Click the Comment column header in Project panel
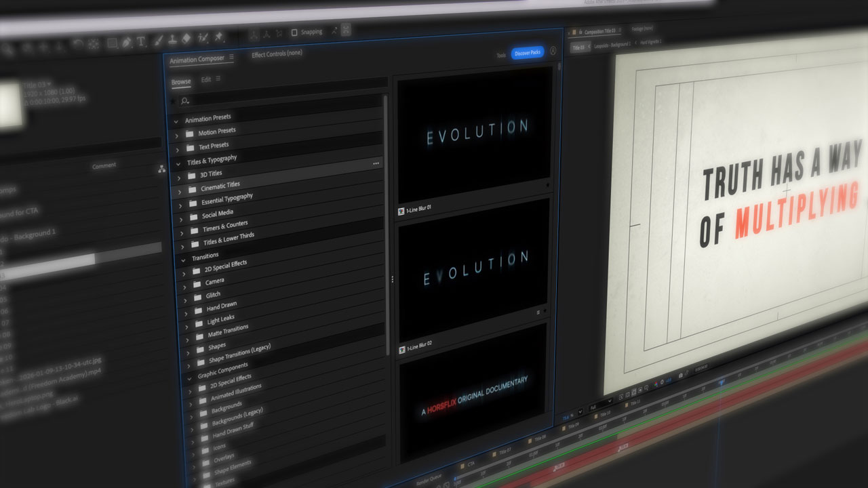Image resolution: width=868 pixels, height=488 pixels. pyautogui.click(x=104, y=165)
